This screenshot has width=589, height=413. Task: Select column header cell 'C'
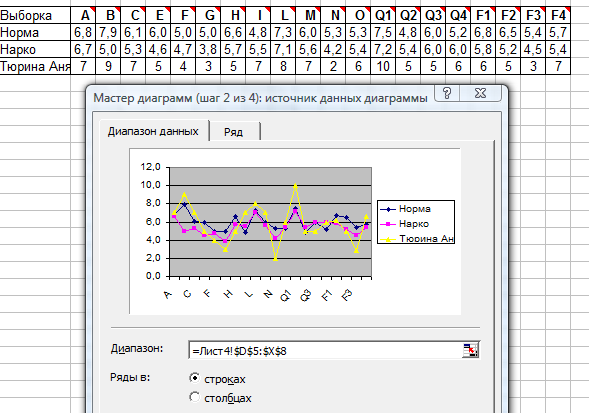coord(133,15)
